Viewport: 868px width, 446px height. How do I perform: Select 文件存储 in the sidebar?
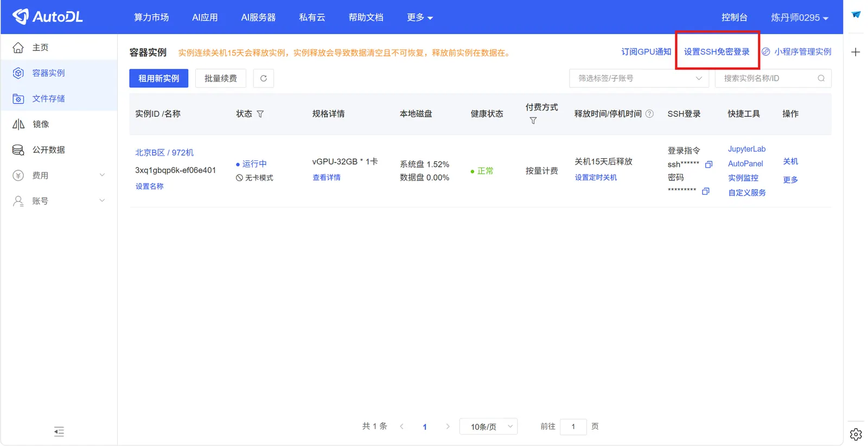(48, 99)
